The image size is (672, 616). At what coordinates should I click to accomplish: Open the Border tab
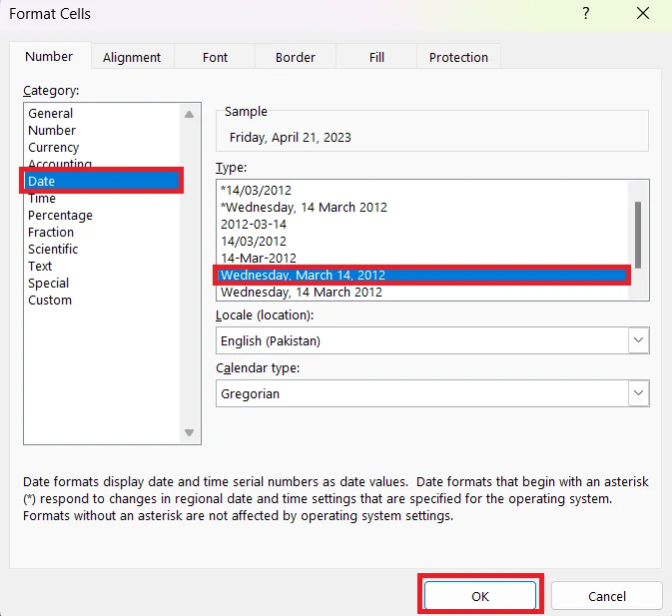(296, 57)
